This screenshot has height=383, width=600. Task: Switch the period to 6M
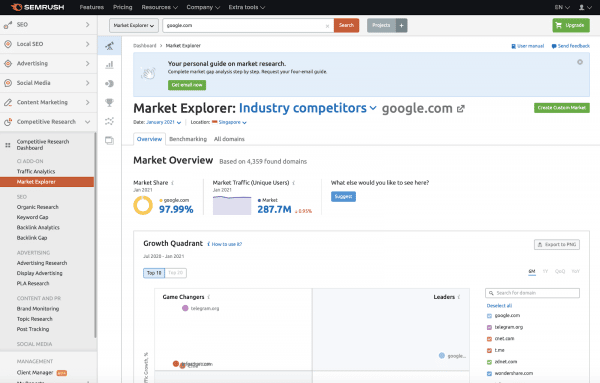click(x=532, y=271)
